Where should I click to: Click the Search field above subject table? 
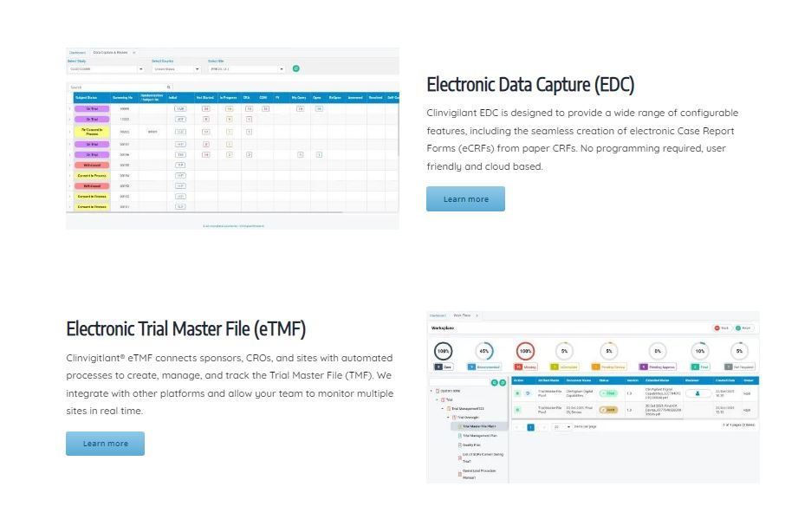tap(120, 88)
